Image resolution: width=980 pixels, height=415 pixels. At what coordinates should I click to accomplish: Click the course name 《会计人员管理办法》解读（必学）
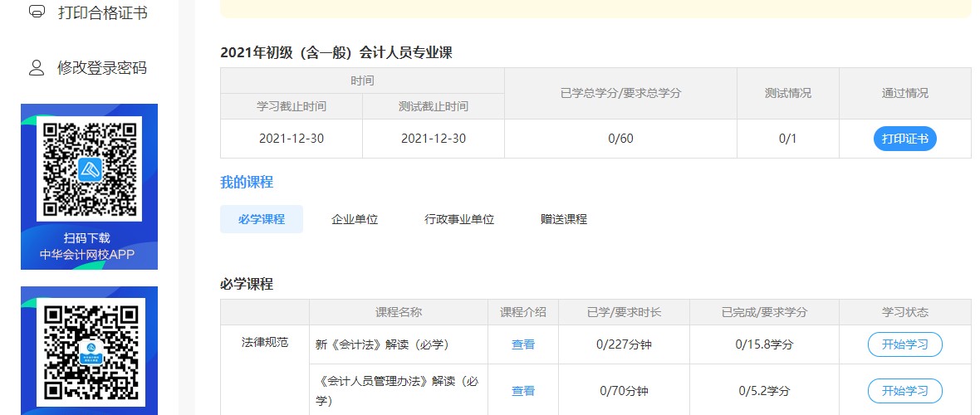tap(398, 391)
